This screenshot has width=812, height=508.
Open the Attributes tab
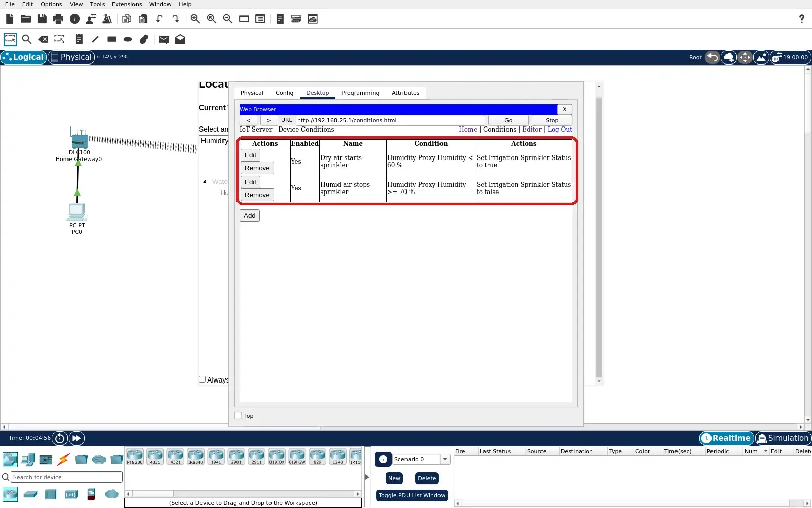(x=405, y=93)
